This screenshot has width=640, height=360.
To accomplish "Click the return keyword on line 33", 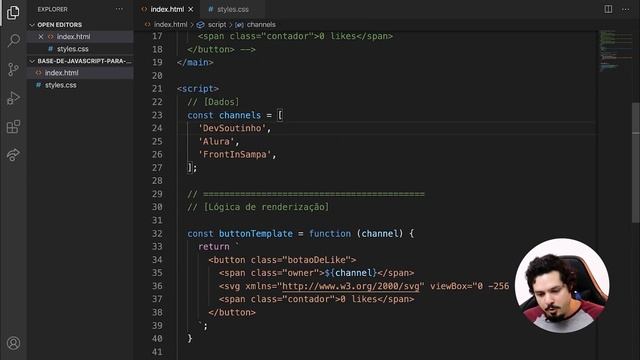I will pyautogui.click(x=213, y=247).
